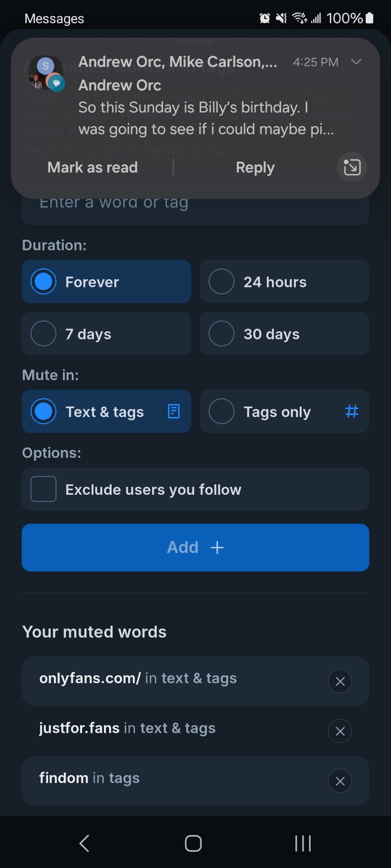Select 7 days duration
This screenshot has height=868, width=391.
pyautogui.click(x=106, y=334)
